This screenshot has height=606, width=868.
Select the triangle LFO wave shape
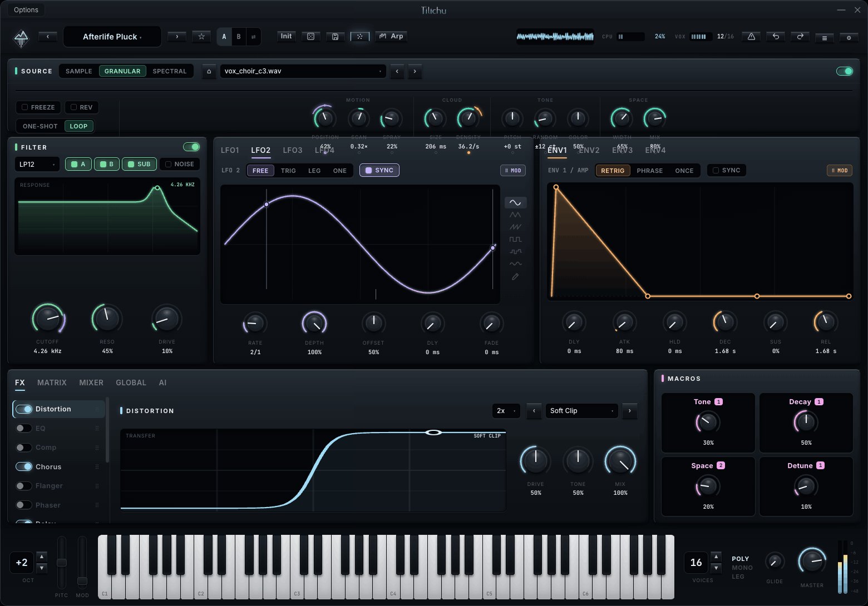(515, 215)
